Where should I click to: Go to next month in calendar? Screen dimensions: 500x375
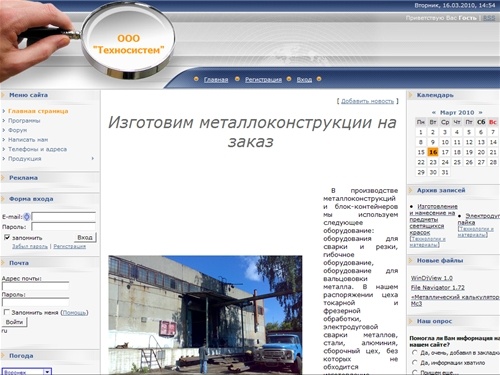tap(480, 113)
